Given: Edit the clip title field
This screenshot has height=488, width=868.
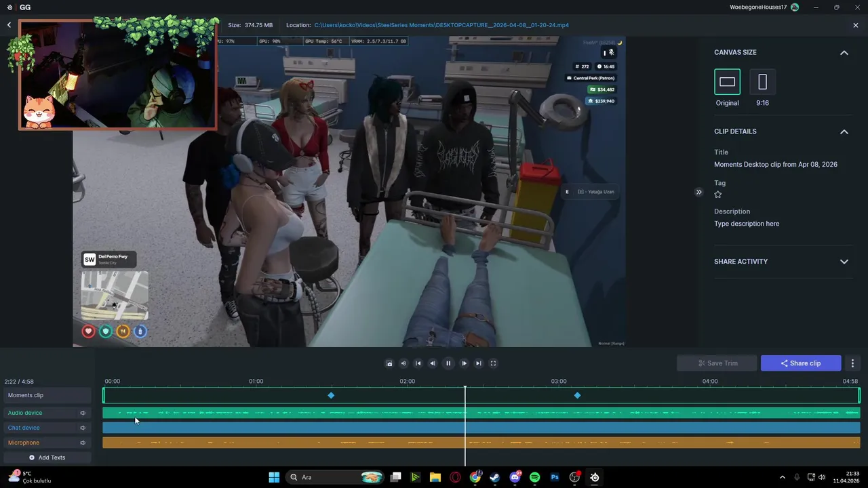Looking at the screenshot, I should point(776,165).
